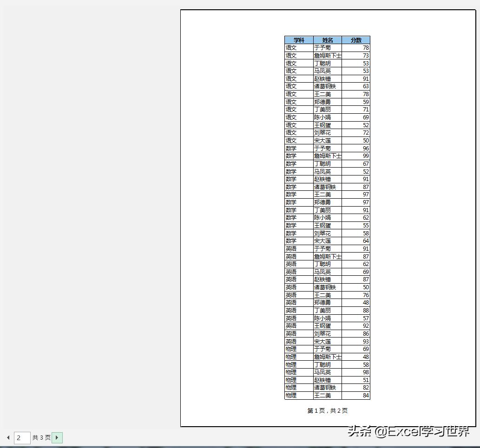Select name 丁聪明 in the 物理 rows

[327, 364]
